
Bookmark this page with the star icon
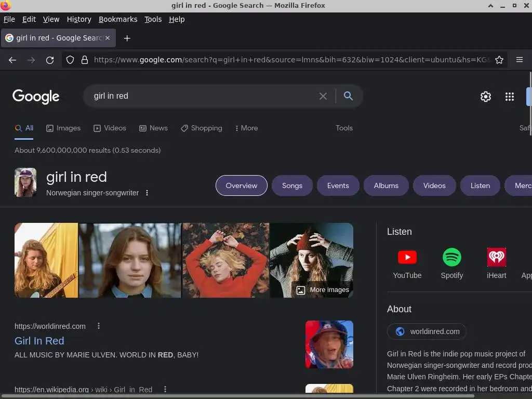(x=499, y=60)
